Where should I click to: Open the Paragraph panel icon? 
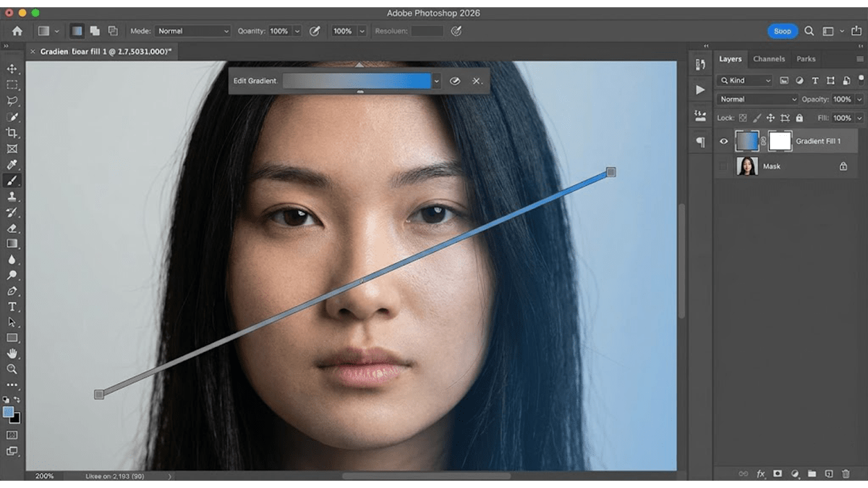click(699, 142)
